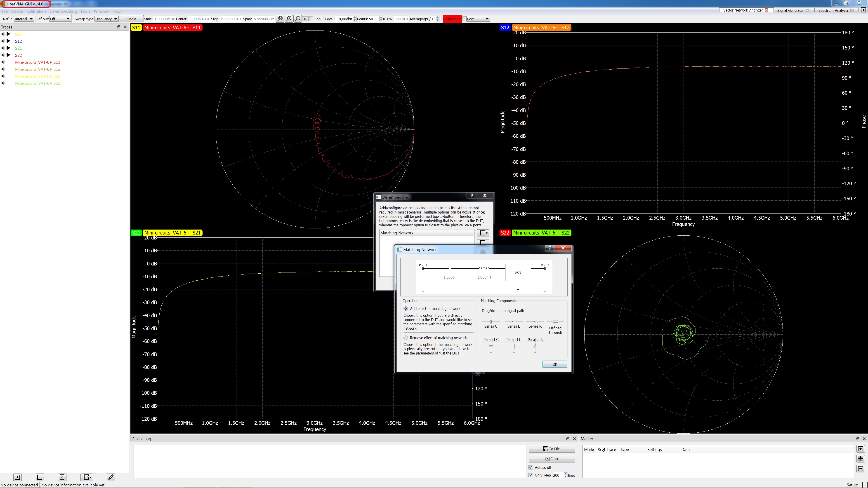
Task: Open the De-embedding menu
Action: (x=63, y=11)
